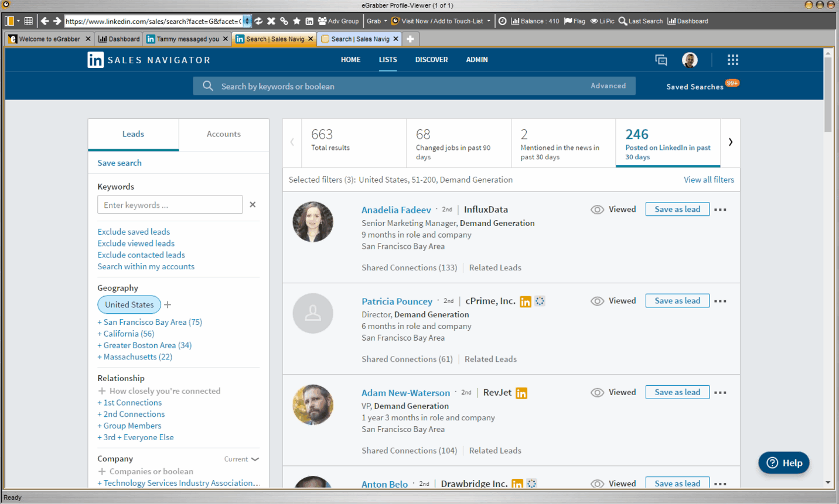Open more options for Adam New-Waterson
839x504 pixels.
coord(720,393)
